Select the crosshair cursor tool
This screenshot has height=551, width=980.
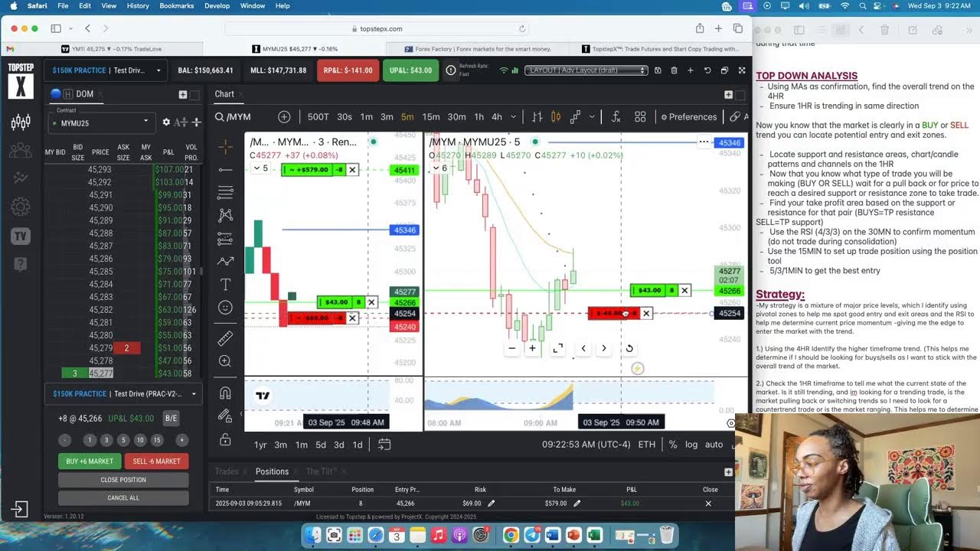225,146
